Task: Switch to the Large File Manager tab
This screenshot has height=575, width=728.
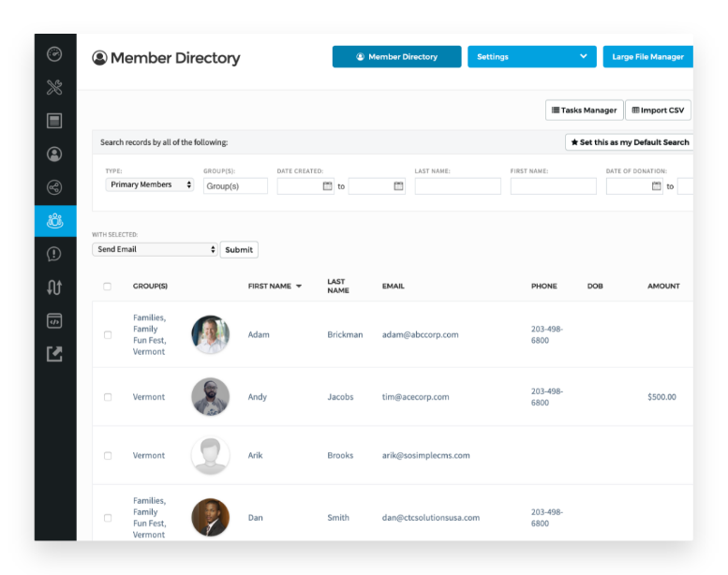Action: 647,57
